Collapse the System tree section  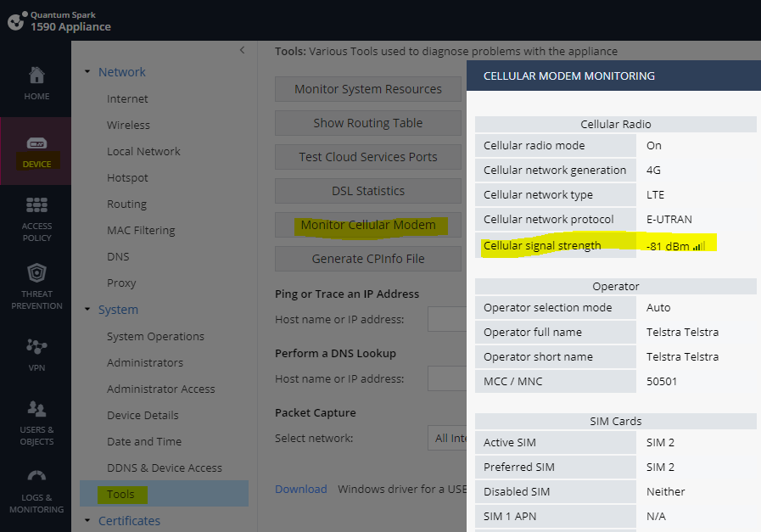click(x=87, y=310)
